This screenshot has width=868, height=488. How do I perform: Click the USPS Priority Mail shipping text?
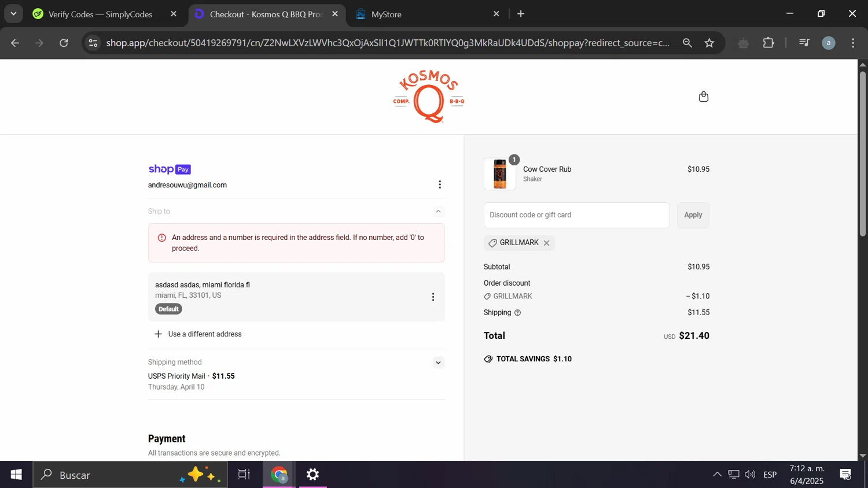click(x=176, y=376)
